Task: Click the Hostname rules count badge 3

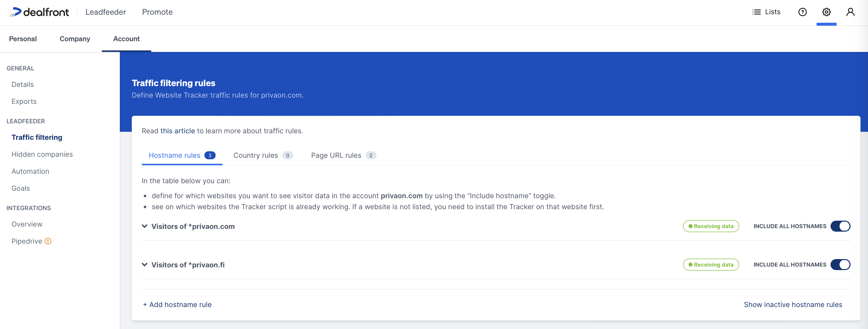Action: (x=210, y=156)
